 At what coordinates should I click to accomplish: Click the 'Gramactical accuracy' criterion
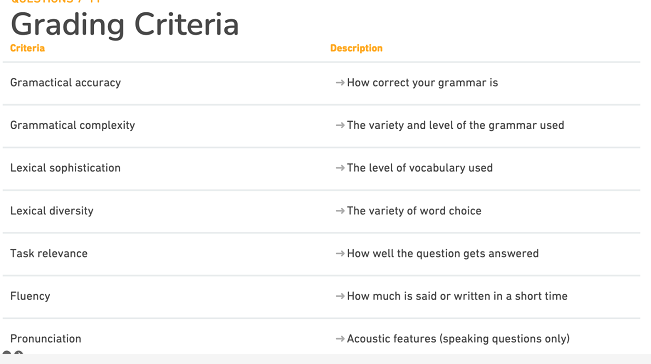pyautogui.click(x=66, y=83)
